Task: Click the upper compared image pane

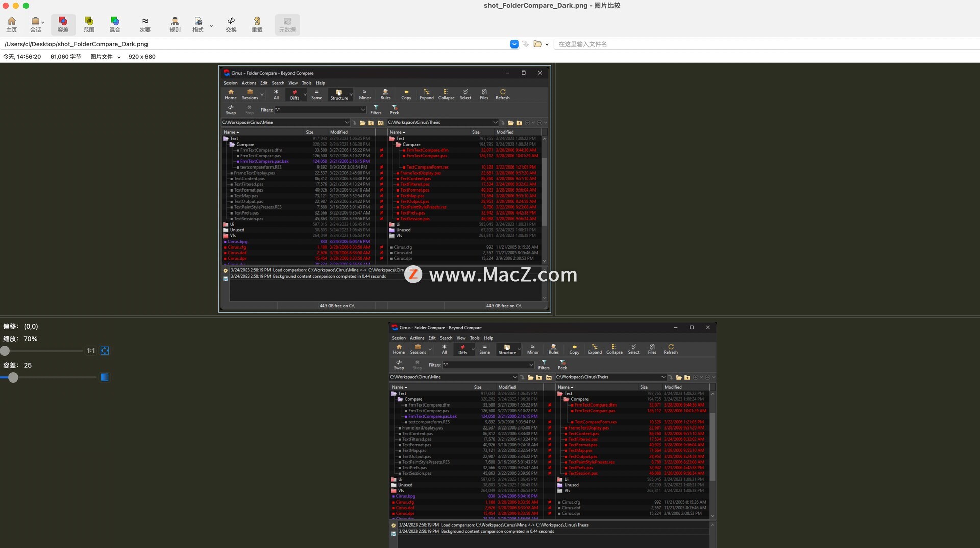Action: coord(385,189)
